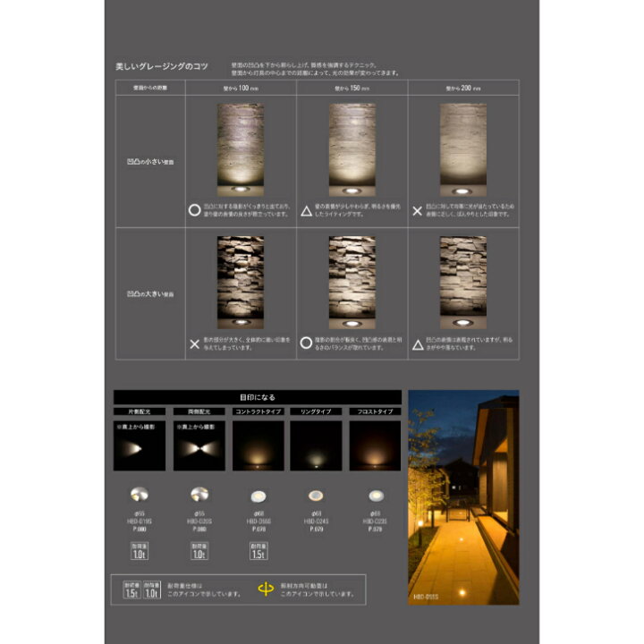Viewport: 644px width, 644px height.
Task: Click the コントラクトタイプ fixture product image
Action: [x=258, y=496]
